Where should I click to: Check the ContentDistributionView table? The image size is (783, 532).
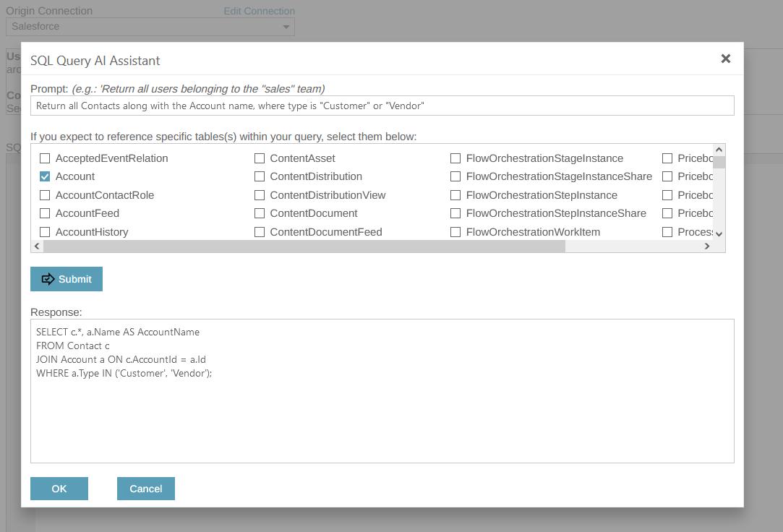pyautogui.click(x=260, y=194)
